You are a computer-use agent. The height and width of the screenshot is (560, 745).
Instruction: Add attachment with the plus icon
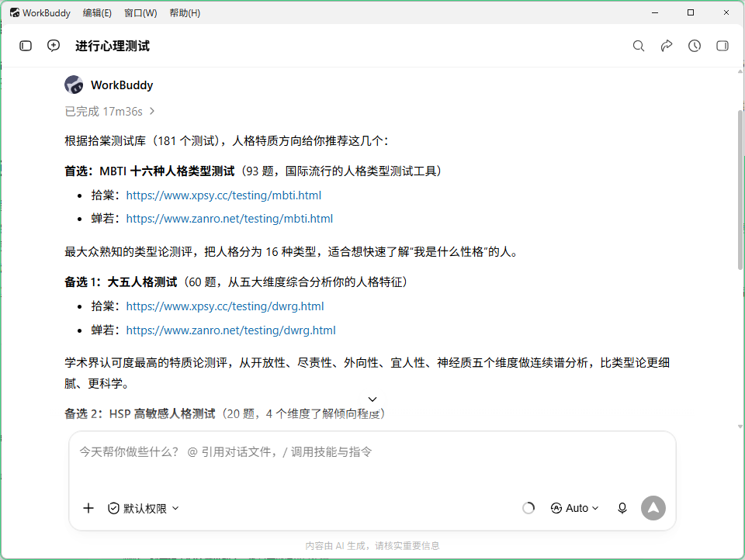pyautogui.click(x=88, y=508)
